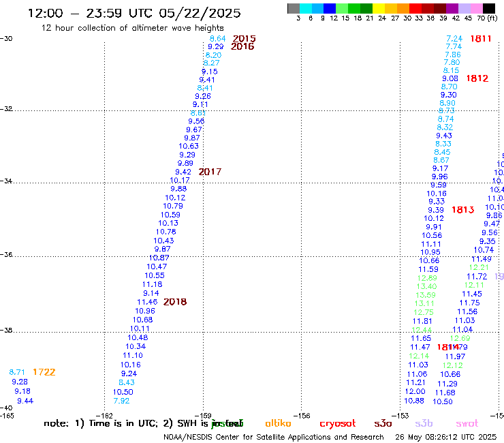504x443 pixels.
Task: Click wave height value '9.44'
Action: click(25, 401)
